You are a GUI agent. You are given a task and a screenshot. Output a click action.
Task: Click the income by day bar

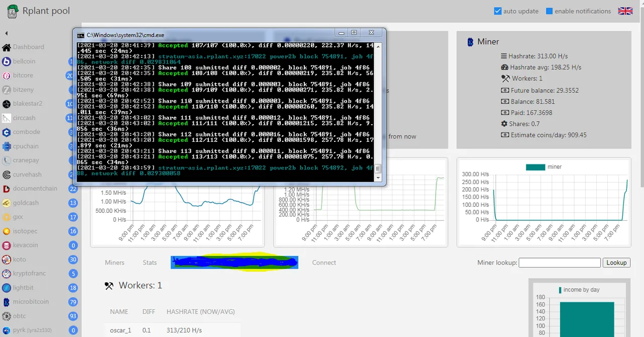(587, 319)
